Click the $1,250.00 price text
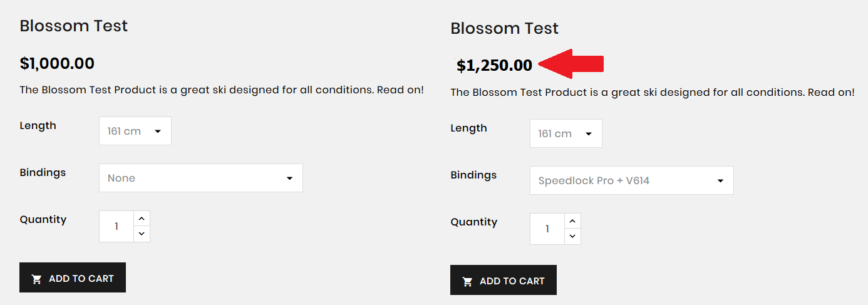Image resolution: width=868 pixels, height=305 pixels. pyautogui.click(x=494, y=65)
